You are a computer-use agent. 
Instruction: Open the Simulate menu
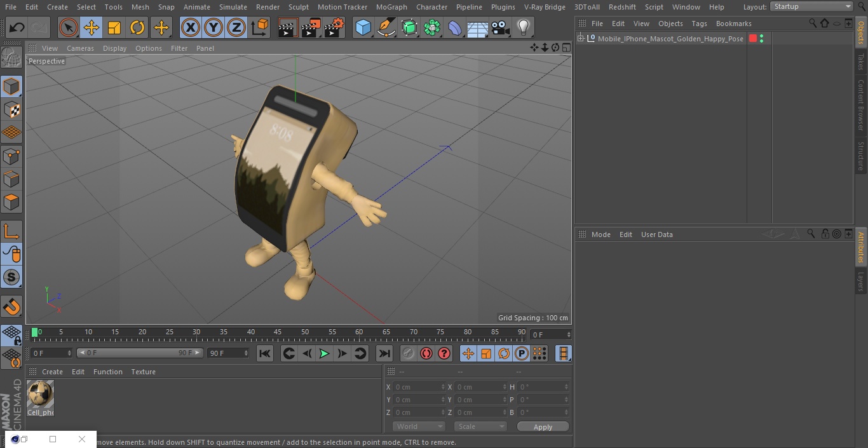[233, 7]
